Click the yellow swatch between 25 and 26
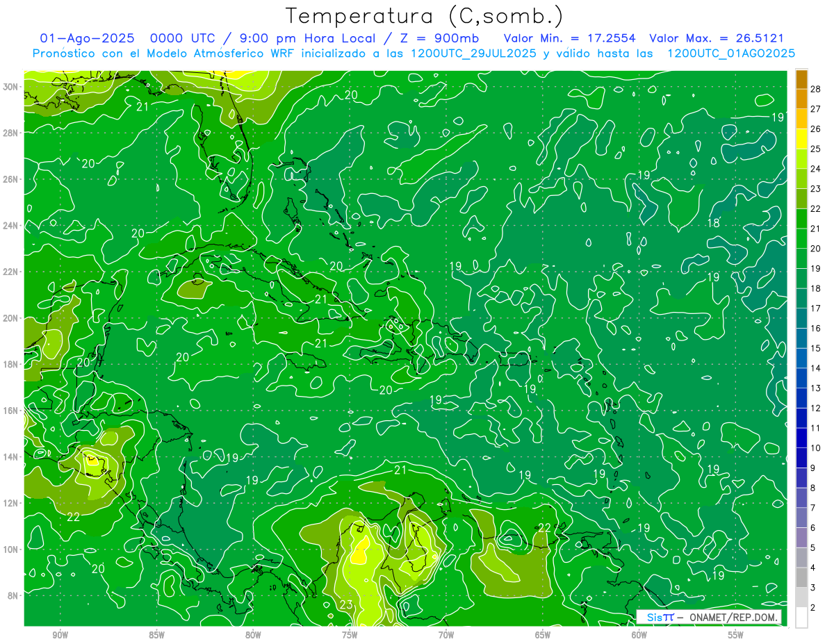The image size is (834, 644). click(x=801, y=138)
